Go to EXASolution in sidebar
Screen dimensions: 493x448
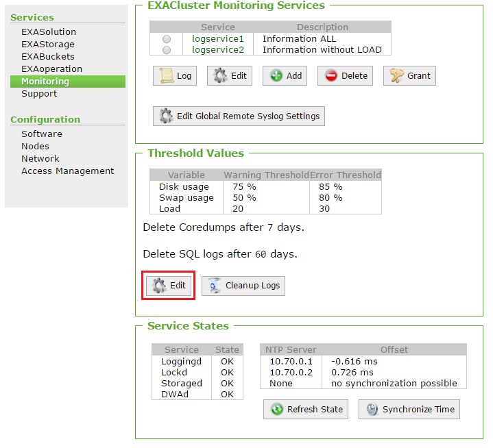(x=49, y=32)
